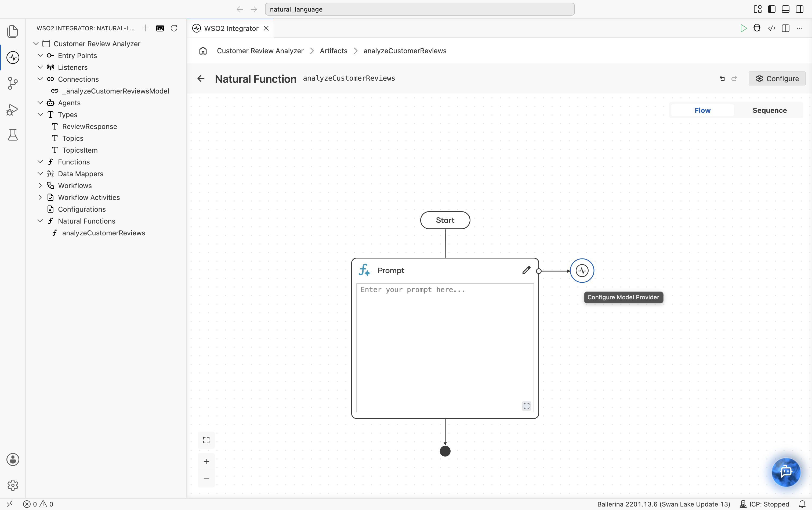812x510 pixels.
Task: Undo the last diagram change
Action: 722,78
